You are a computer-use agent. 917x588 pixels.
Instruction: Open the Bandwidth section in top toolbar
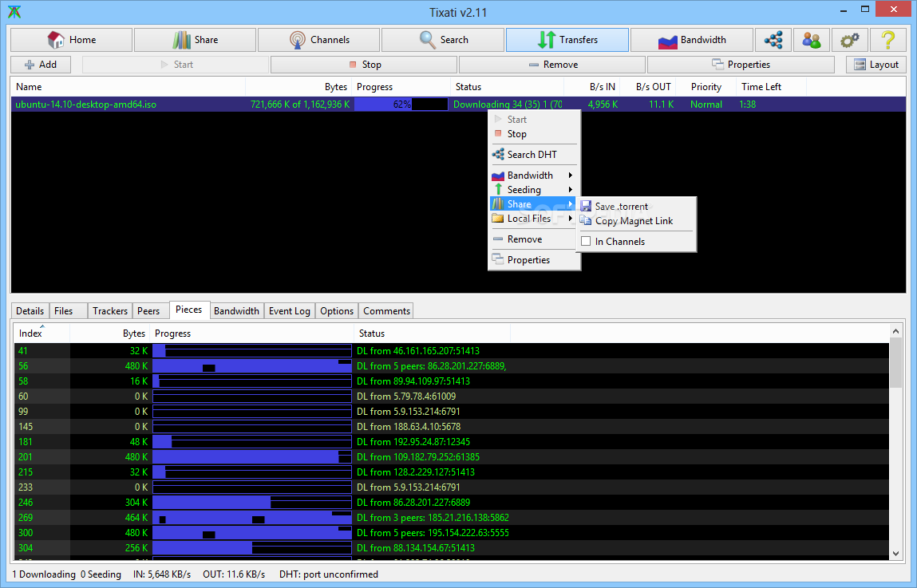[692, 40]
